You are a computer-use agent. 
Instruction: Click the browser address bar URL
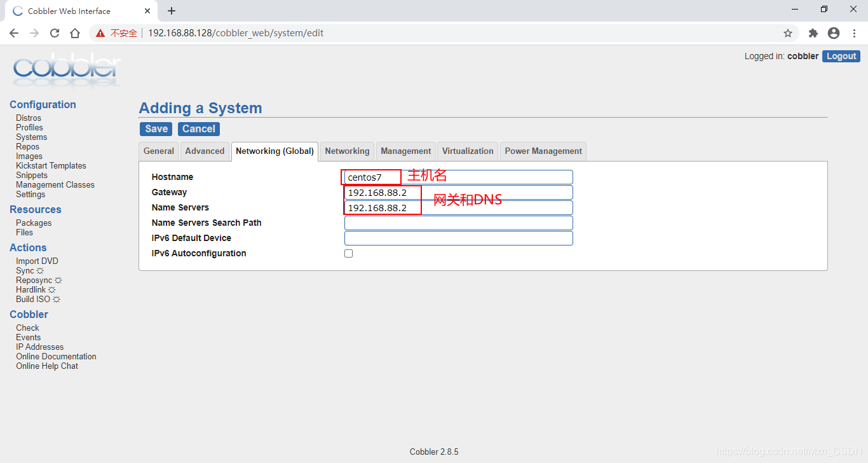click(x=236, y=33)
